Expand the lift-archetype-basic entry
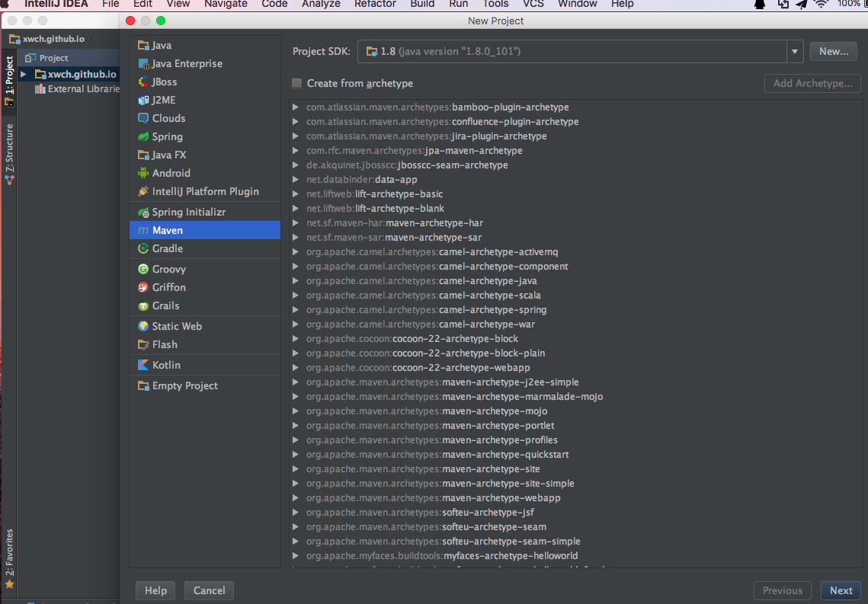Screen dimensions: 868x604 click(296, 194)
